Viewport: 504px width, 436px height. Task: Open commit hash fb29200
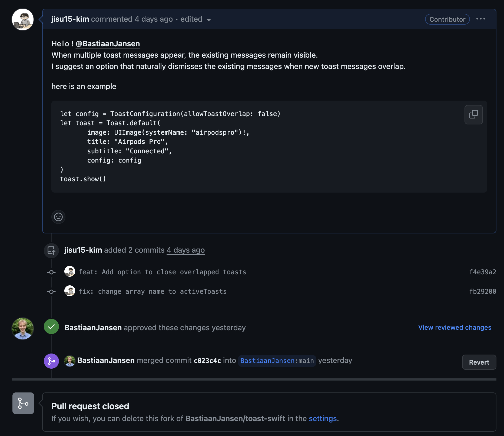(483, 292)
